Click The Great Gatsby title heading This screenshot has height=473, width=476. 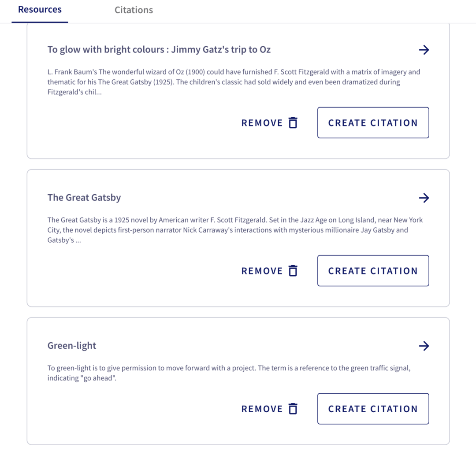point(84,197)
